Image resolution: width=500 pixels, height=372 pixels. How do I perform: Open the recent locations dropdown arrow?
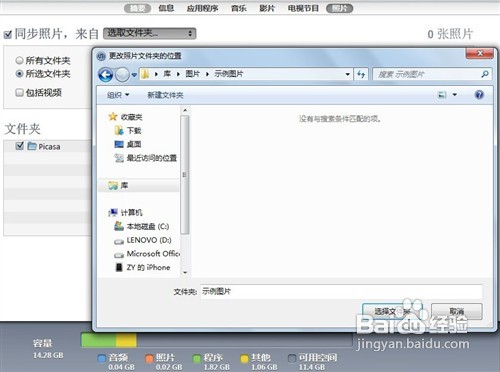pos(134,75)
